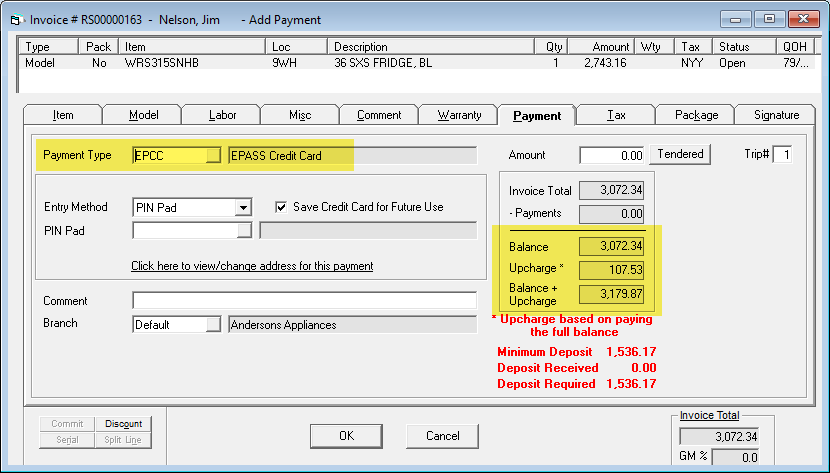Click the PIN Pad text field
Viewport: 830px width, 473px height.
point(185,230)
